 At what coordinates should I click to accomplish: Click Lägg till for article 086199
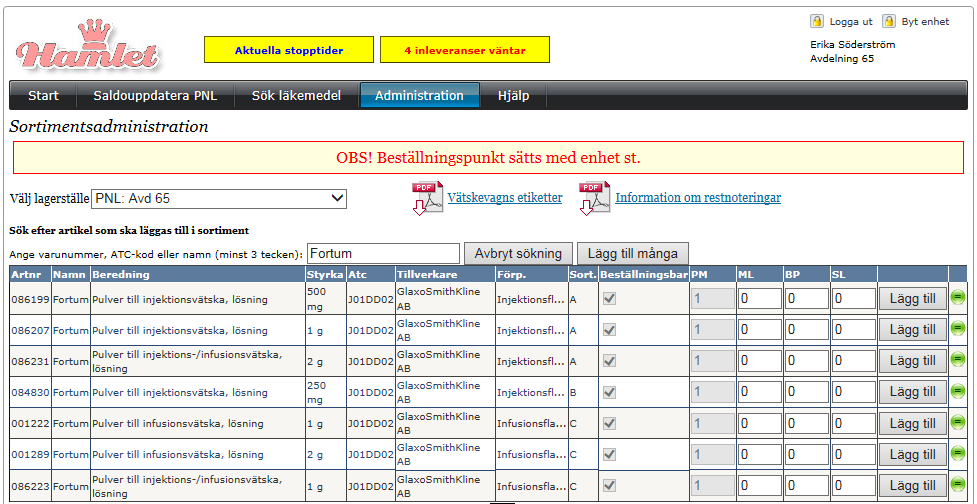[x=913, y=298]
